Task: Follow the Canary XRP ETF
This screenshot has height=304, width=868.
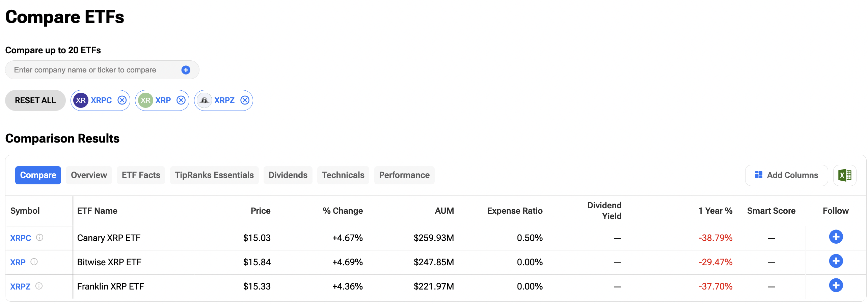Action: click(x=836, y=237)
